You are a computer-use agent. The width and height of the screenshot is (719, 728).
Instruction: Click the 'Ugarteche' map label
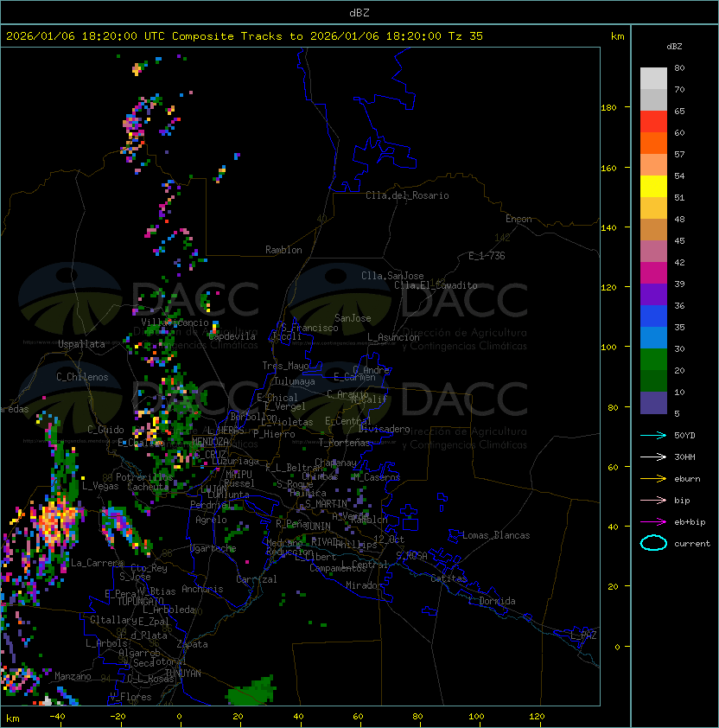213,548
